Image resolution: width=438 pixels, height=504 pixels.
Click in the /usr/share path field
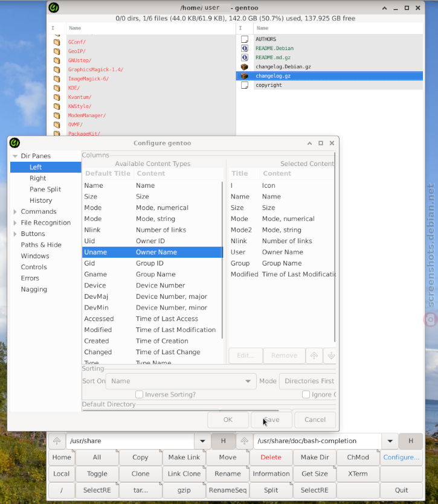click(x=130, y=441)
